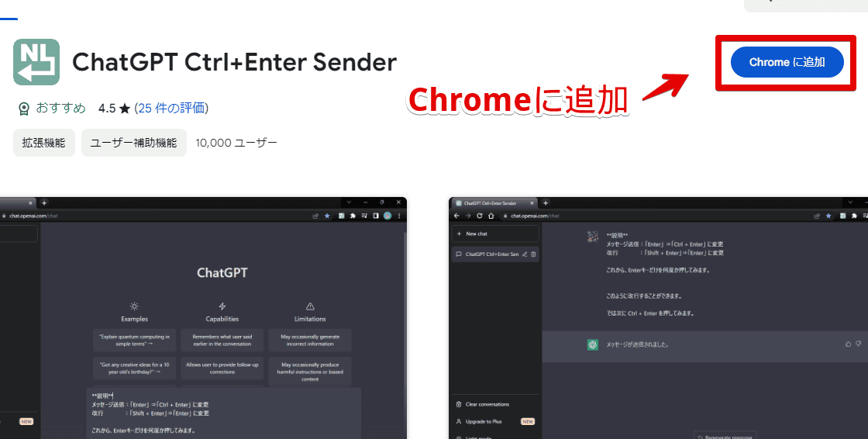Click the thumbs up icon on the reply

(848, 344)
